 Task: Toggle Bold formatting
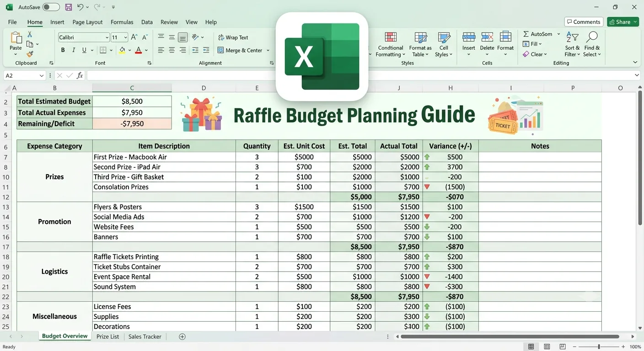click(x=63, y=50)
